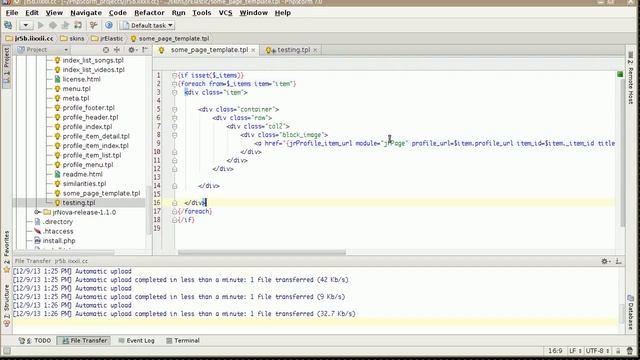Open the File menu

12,13
